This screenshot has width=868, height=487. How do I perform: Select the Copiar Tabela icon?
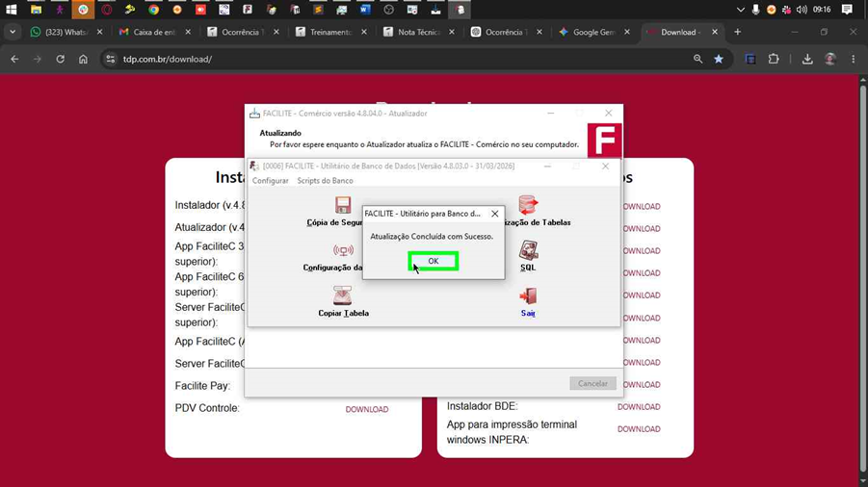click(343, 295)
